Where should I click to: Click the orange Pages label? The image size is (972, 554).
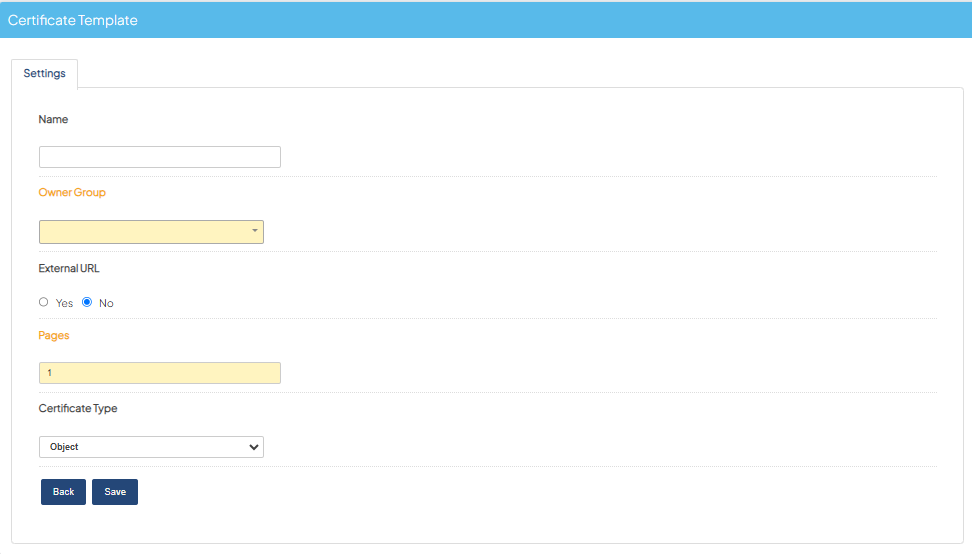click(54, 335)
